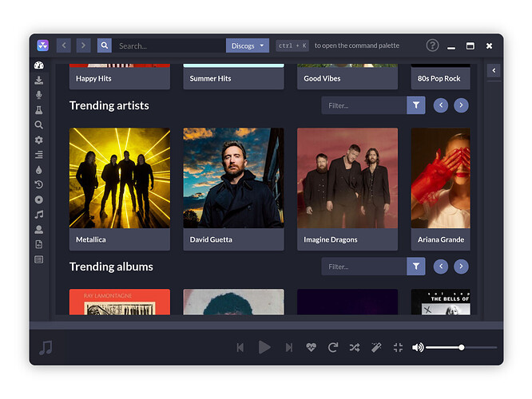Open settings gear in sidebar
Viewport: 532px width, 399px height.
point(38,140)
